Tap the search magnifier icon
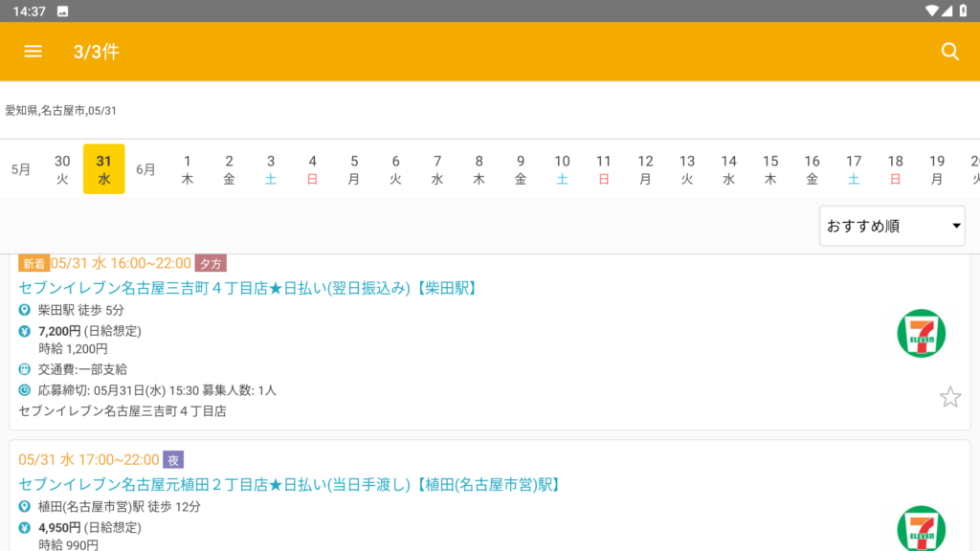This screenshot has width=980, height=551. click(950, 52)
